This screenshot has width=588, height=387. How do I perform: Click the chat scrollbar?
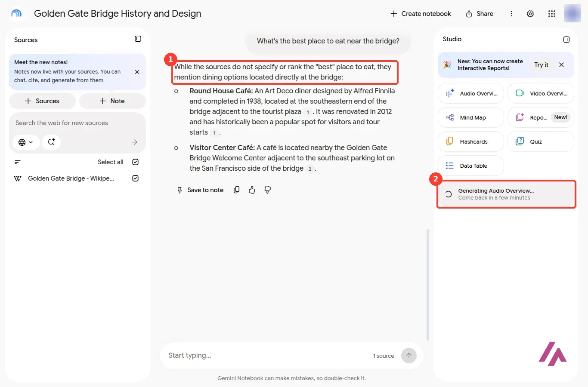pos(427,285)
